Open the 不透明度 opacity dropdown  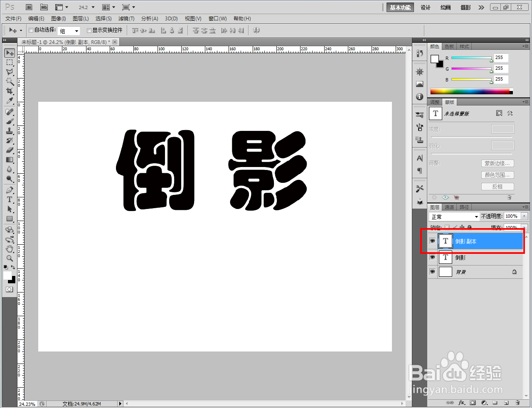click(525, 216)
